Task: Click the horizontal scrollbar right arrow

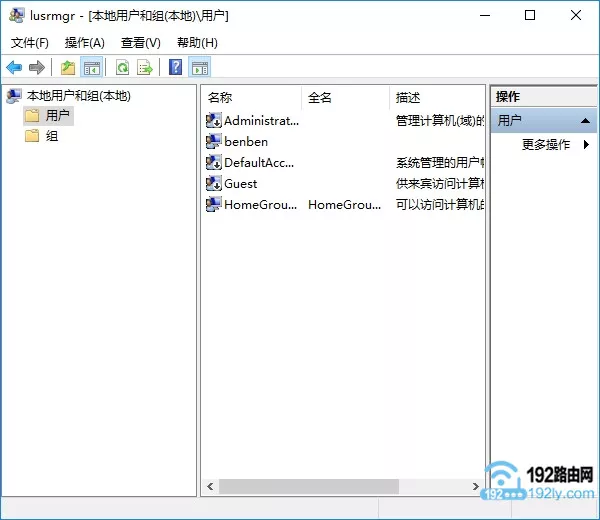Action: (476, 486)
